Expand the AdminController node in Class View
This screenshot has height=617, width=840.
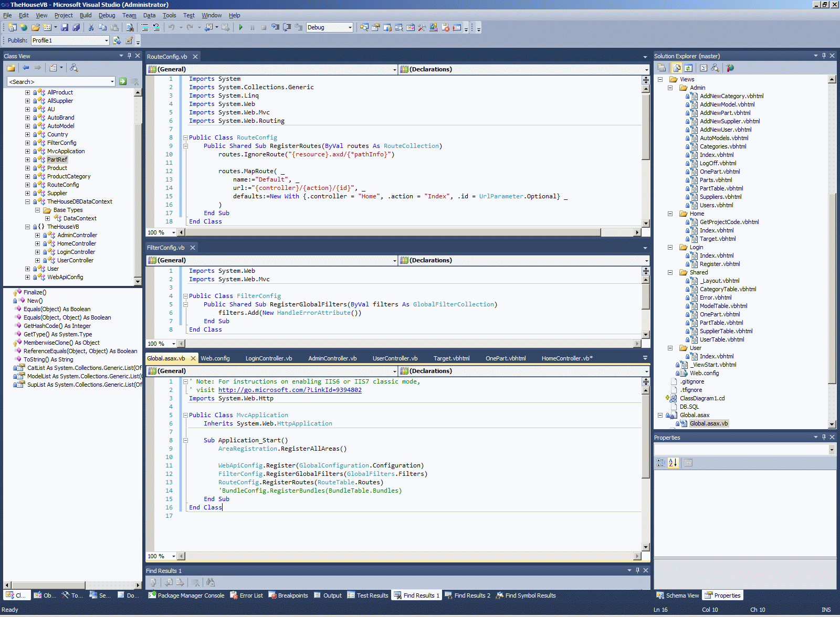[x=37, y=235]
